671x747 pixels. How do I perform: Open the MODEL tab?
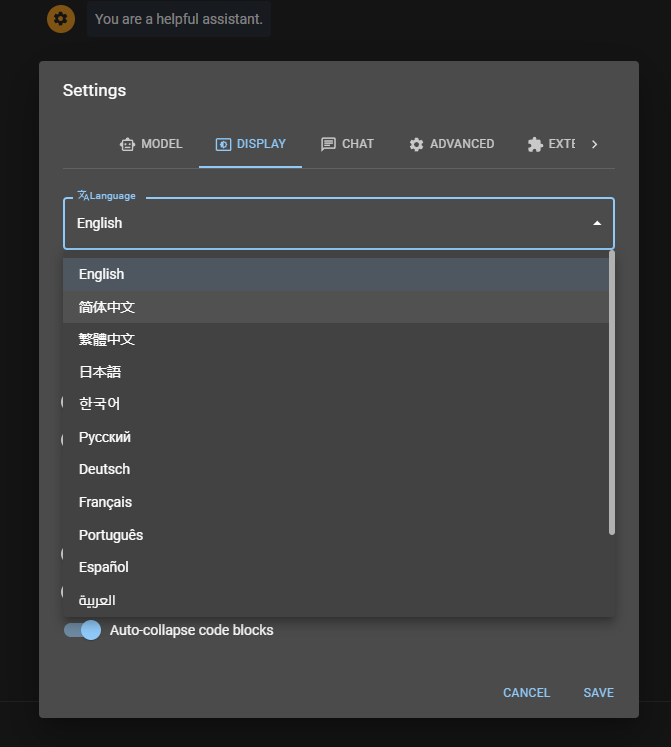point(151,144)
